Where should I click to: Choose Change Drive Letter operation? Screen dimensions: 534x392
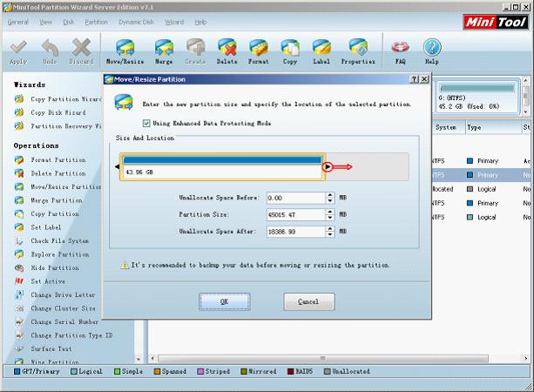coord(55,295)
